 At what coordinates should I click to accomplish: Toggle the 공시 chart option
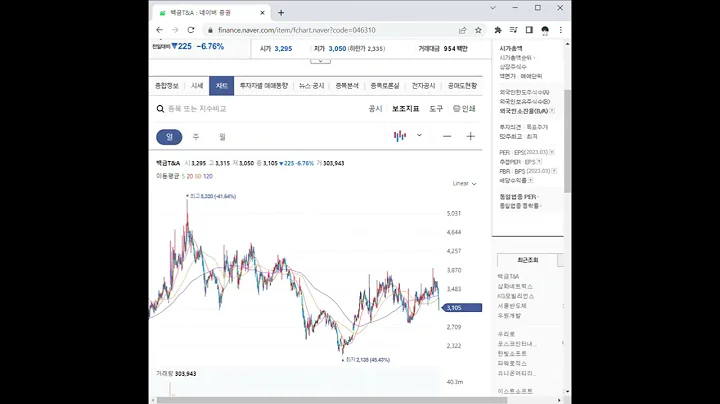click(375, 109)
